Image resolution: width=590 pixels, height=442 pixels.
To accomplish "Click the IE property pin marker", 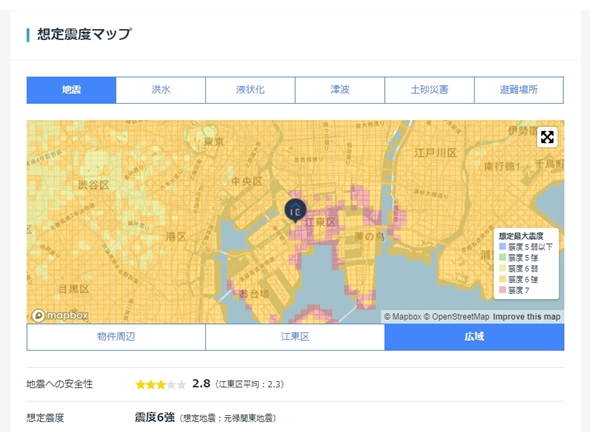I will 295,211.
